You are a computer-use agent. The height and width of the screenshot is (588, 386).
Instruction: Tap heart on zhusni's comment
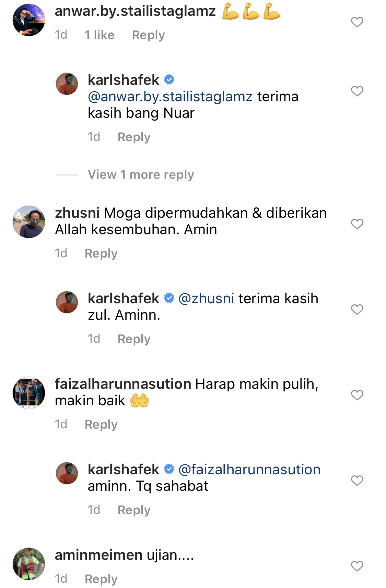click(357, 224)
